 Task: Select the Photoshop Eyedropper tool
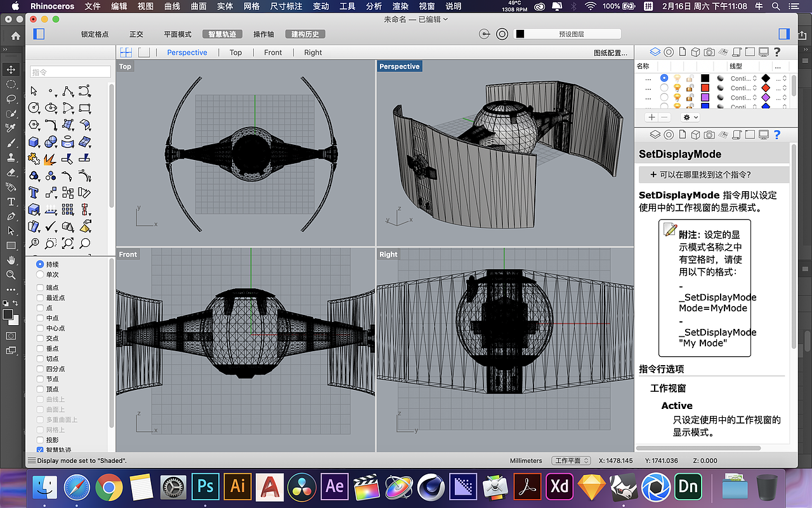click(x=11, y=128)
